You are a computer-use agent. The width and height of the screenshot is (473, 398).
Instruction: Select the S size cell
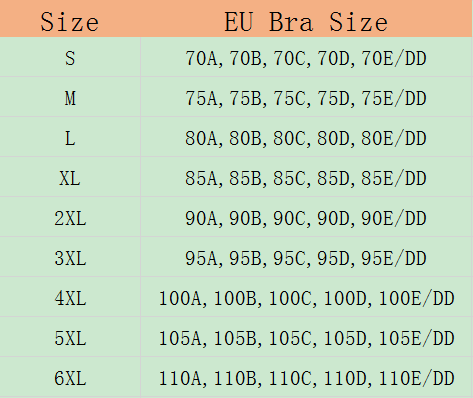point(70,57)
